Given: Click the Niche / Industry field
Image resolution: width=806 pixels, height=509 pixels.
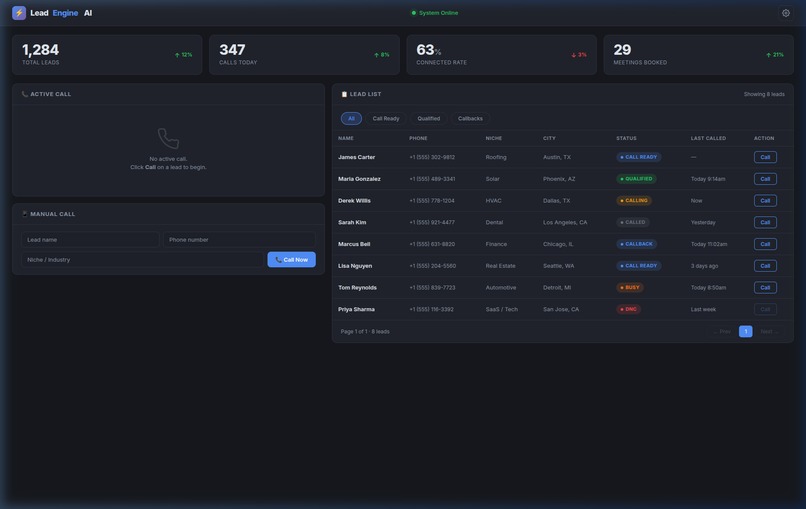Looking at the screenshot, I should pos(142,260).
